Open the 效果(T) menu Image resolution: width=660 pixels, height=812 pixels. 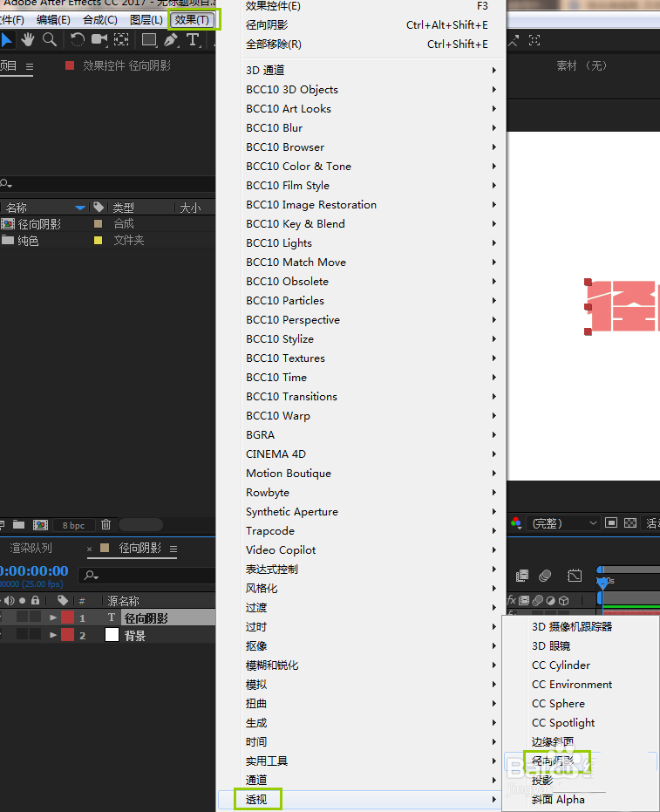pos(192,20)
